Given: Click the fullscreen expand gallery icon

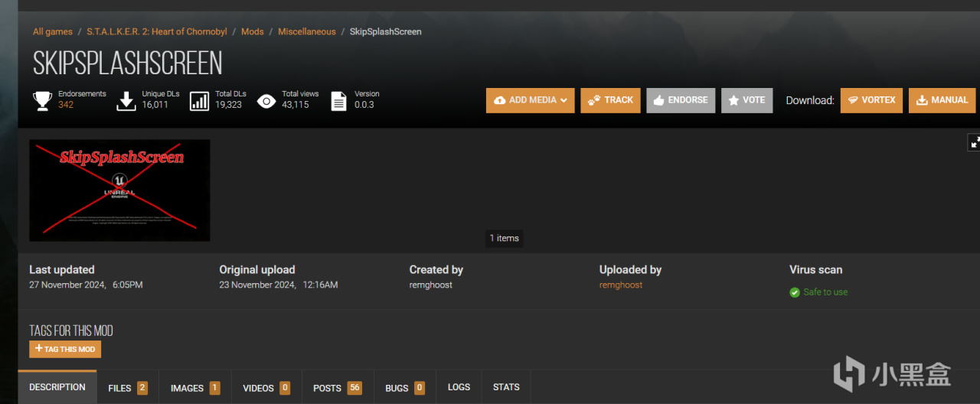Looking at the screenshot, I should [975, 142].
